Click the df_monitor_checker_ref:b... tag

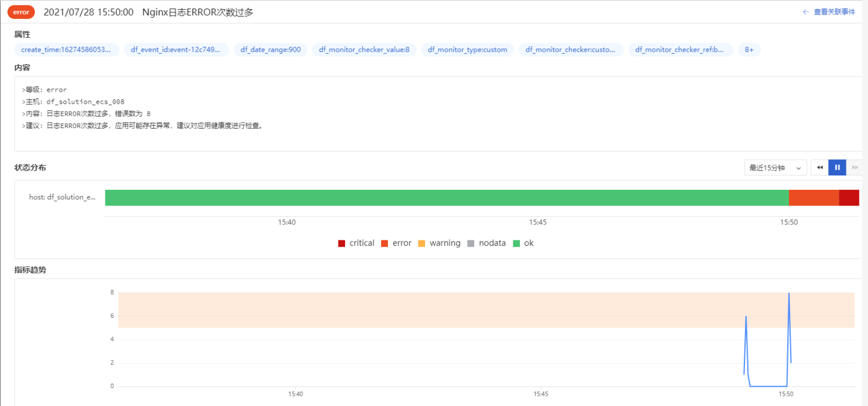coord(680,49)
